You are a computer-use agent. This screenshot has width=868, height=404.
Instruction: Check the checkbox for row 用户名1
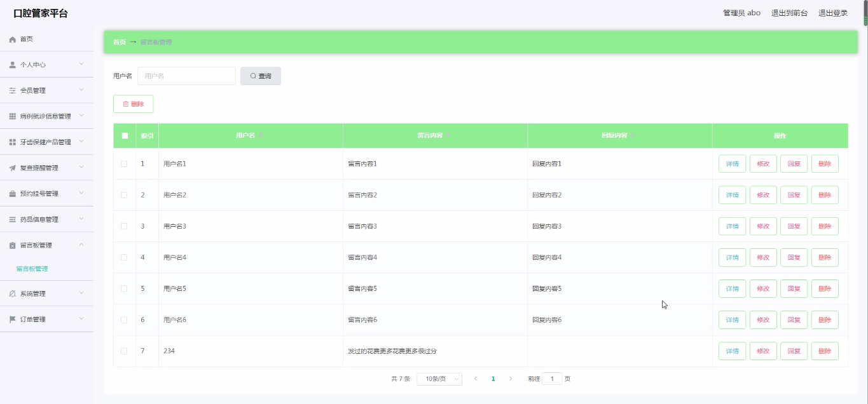(x=124, y=164)
